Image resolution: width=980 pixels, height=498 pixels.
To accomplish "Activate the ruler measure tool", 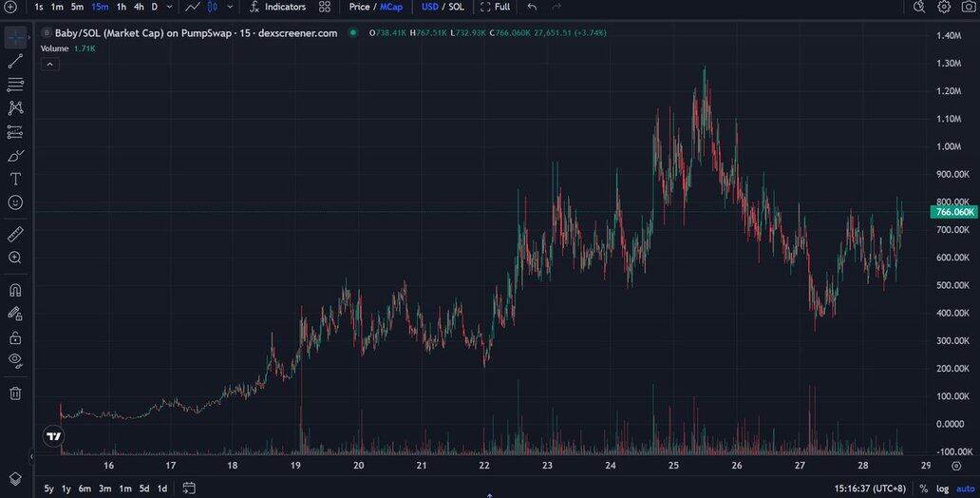I will pos(15,234).
